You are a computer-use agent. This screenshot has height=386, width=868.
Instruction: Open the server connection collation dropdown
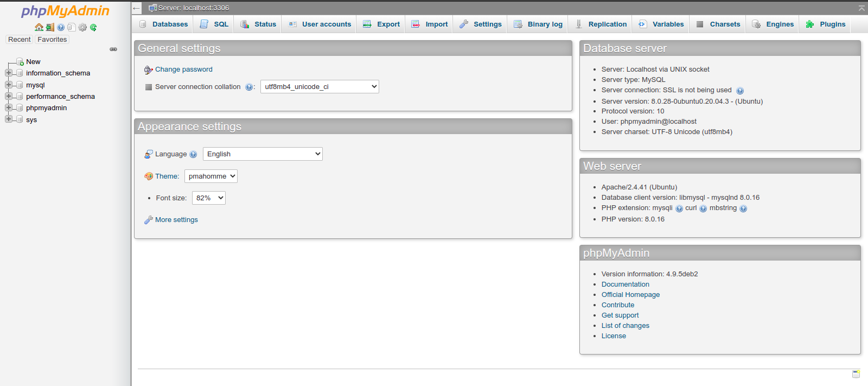pos(320,87)
